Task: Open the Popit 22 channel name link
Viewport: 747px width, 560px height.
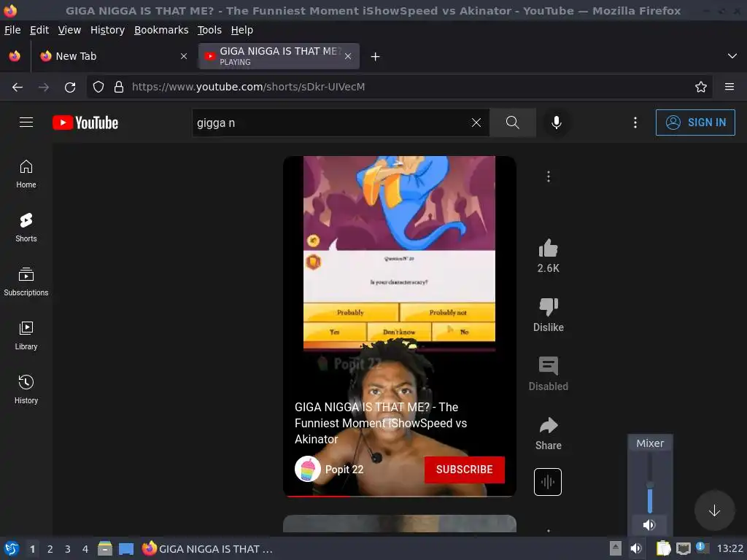Action: click(344, 470)
